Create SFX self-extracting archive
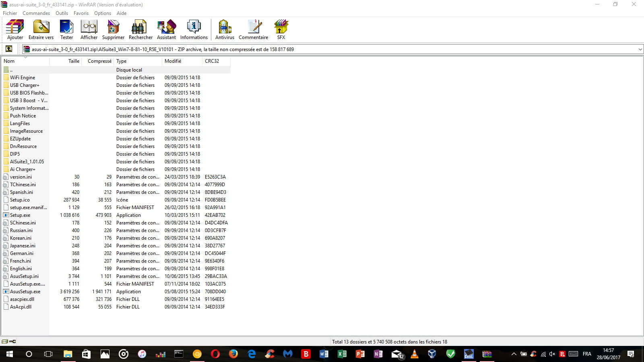 281,30
